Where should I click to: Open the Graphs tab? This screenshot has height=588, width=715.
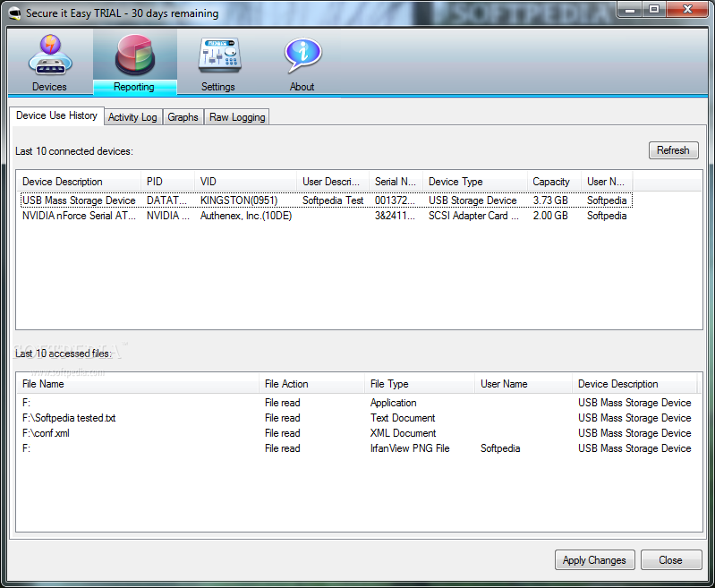point(183,117)
